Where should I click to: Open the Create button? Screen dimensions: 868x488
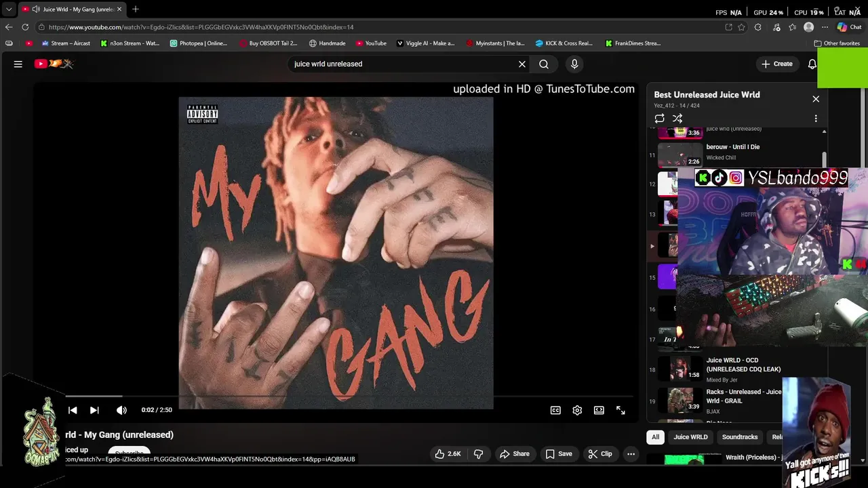[777, 64]
